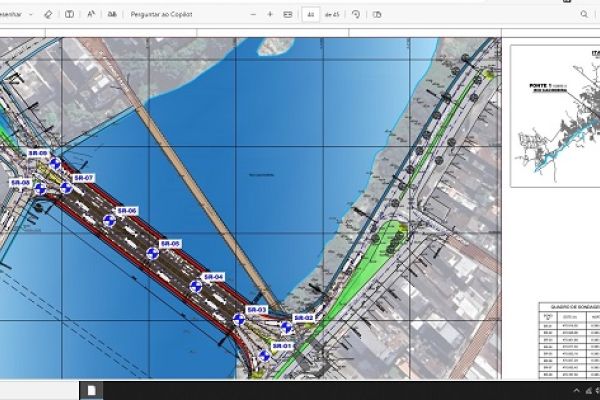Open the search magnifier in PDF toolbar
The width and height of the screenshot is (600, 400).
[x=584, y=15]
